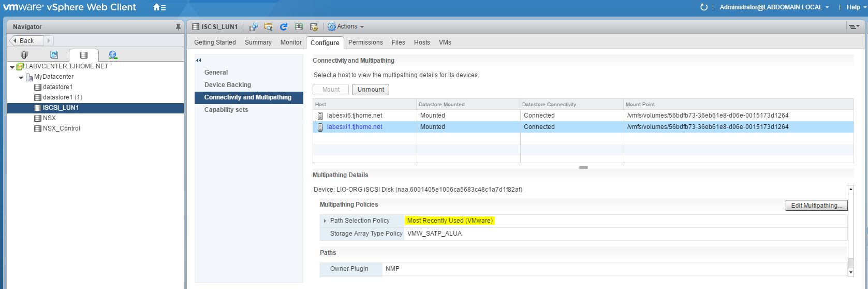Screen dimensions: 868x289
Task: Collapse the MyDatacenter tree node
Action: coord(21,77)
